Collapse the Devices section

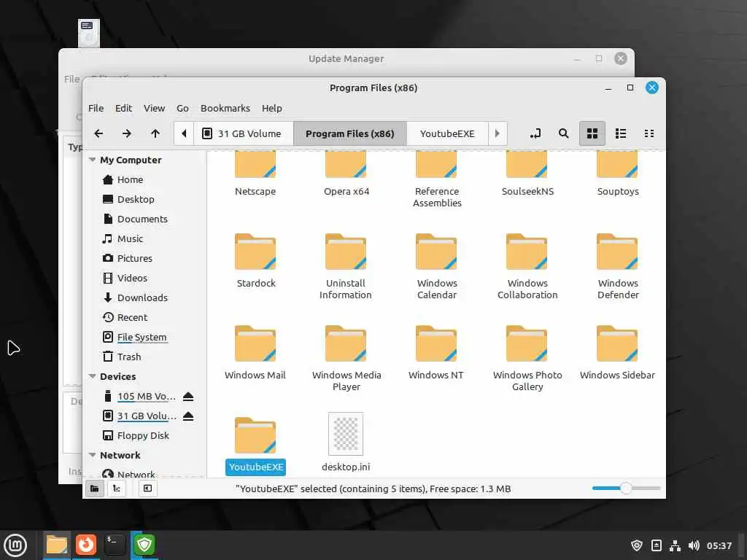point(93,376)
